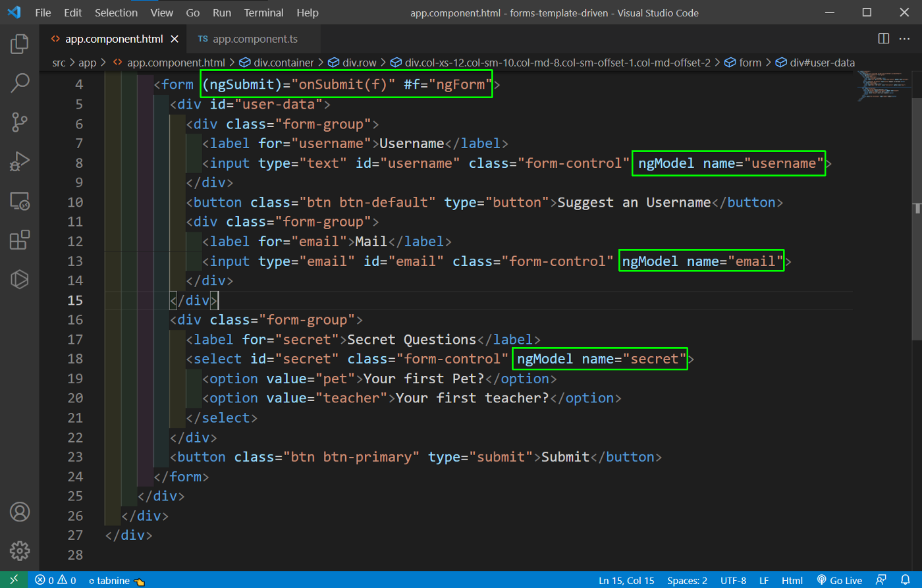Split the editor to the right
922x588 pixels.
point(884,39)
